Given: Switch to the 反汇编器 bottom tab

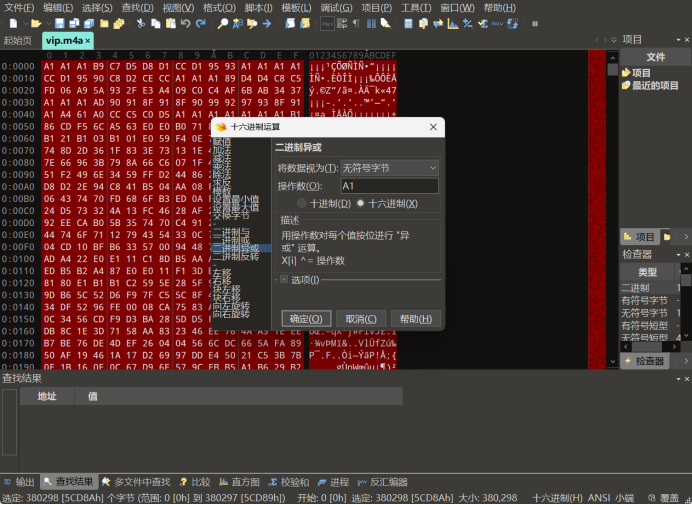Looking at the screenshot, I should click(x=383, y=482).
